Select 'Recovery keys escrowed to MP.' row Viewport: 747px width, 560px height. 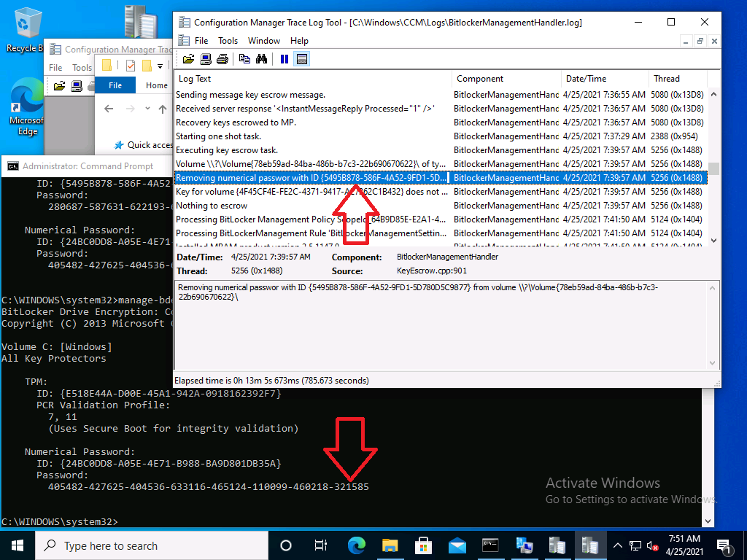[x=441, y=122]
